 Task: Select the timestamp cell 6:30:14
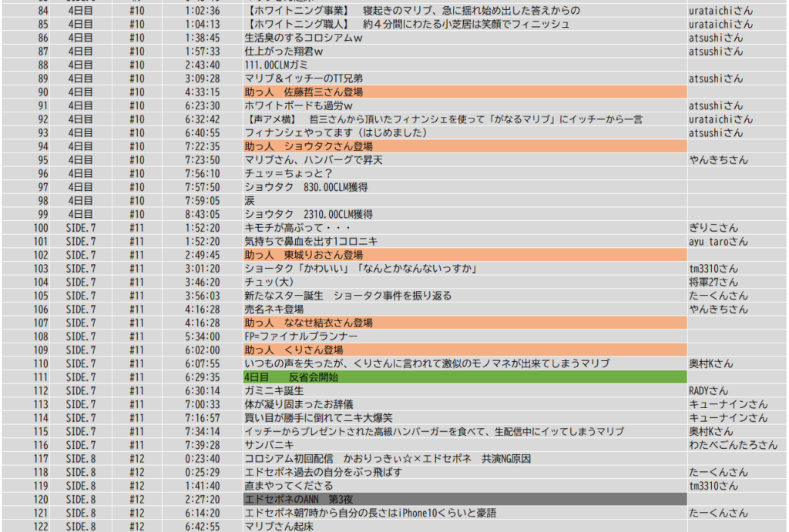pos(203,391)
